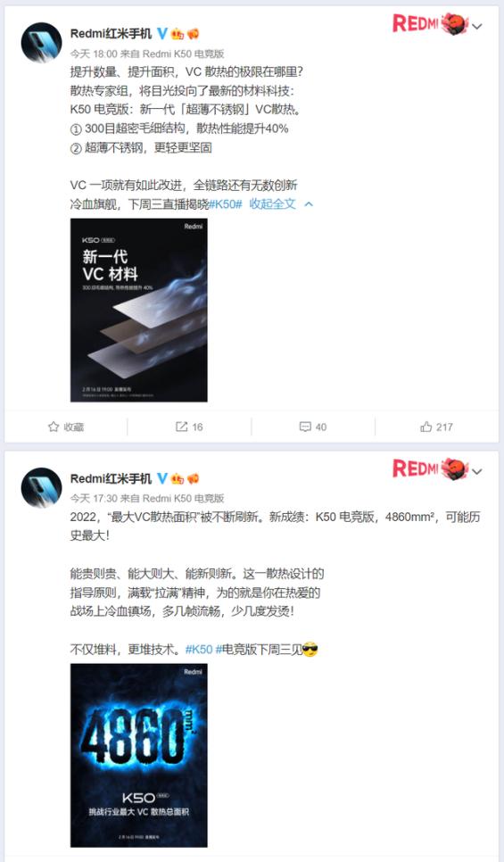Image resolution: width=504 pixels, height=862 pixels.
Task: Click blue verified badge in first post
Action: [162, 34]
